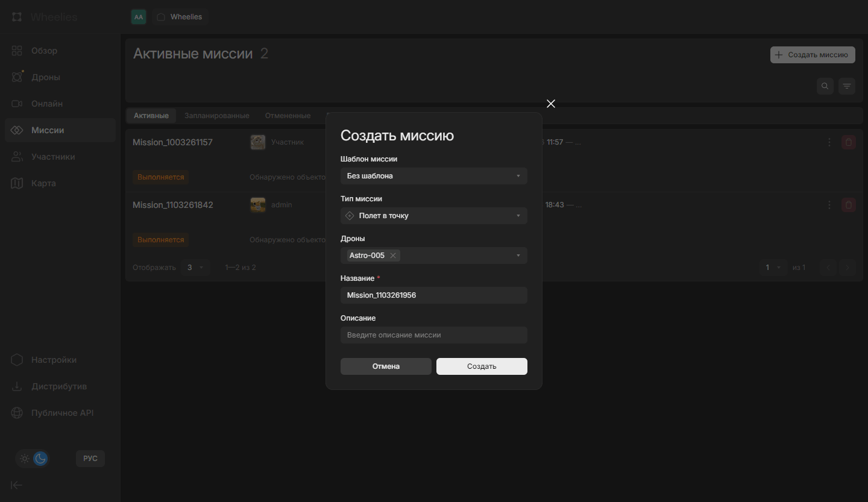This screenshot has height=502, width=868.
Task: Click Отмена to cancel dialog
Action: tap(386, 366)
